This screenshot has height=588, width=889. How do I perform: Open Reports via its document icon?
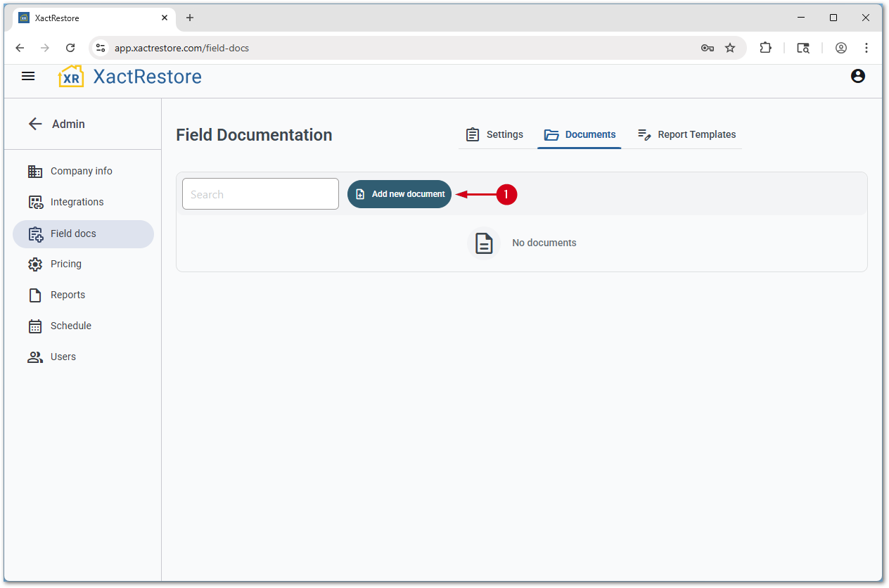pyautogui.click(x=35, y=295)
